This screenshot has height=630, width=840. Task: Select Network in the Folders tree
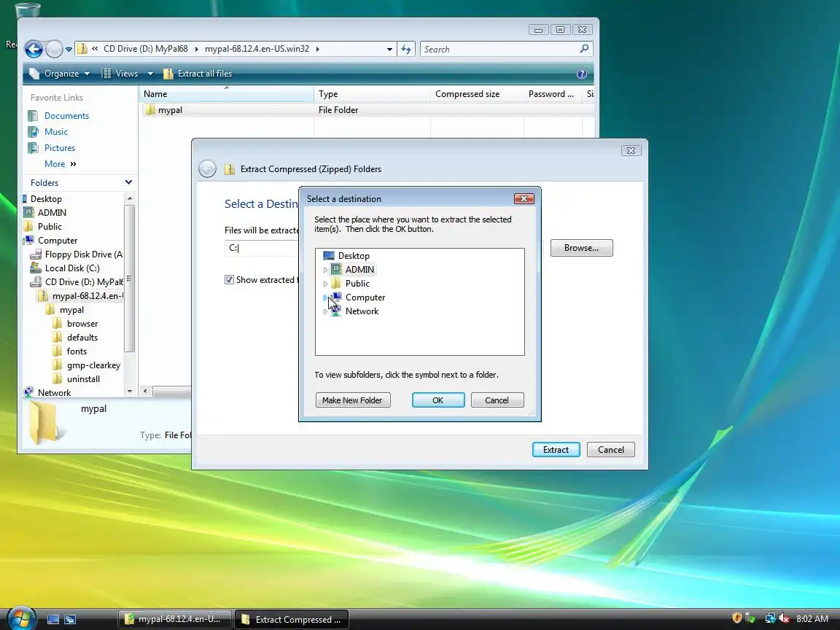[x=54, y=393]
